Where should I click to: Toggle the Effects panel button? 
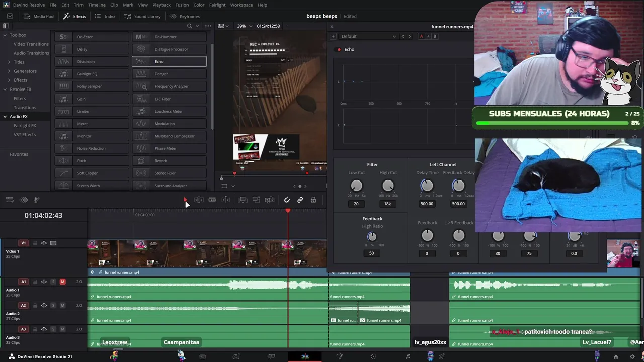[x=74, y=16]
